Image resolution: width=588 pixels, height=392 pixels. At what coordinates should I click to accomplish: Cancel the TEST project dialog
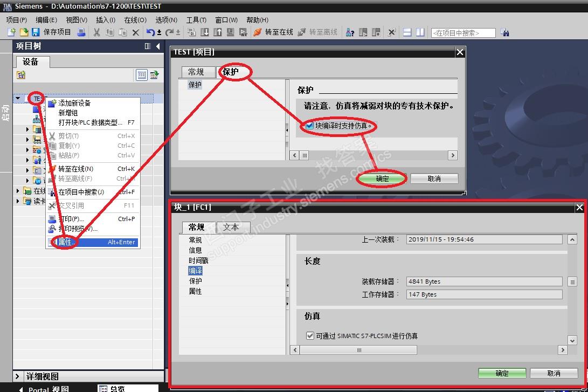click(x=434, y=178)
